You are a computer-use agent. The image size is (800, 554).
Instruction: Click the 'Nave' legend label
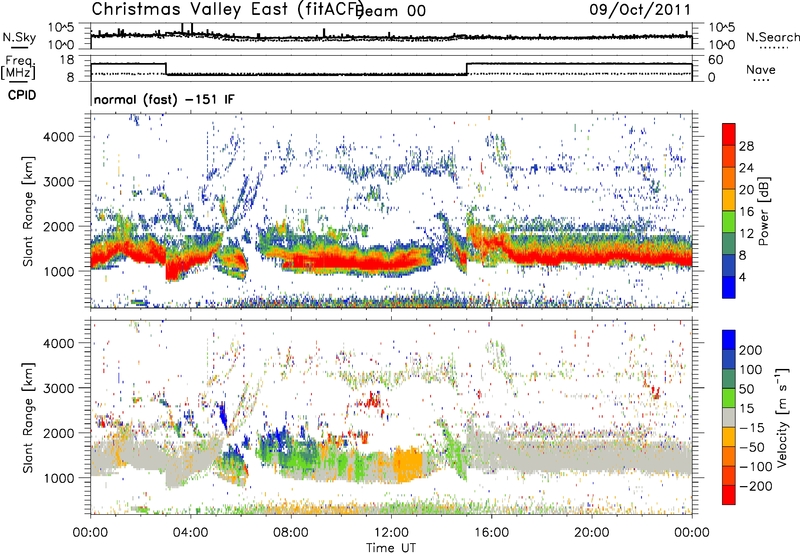tap(761, 69)
